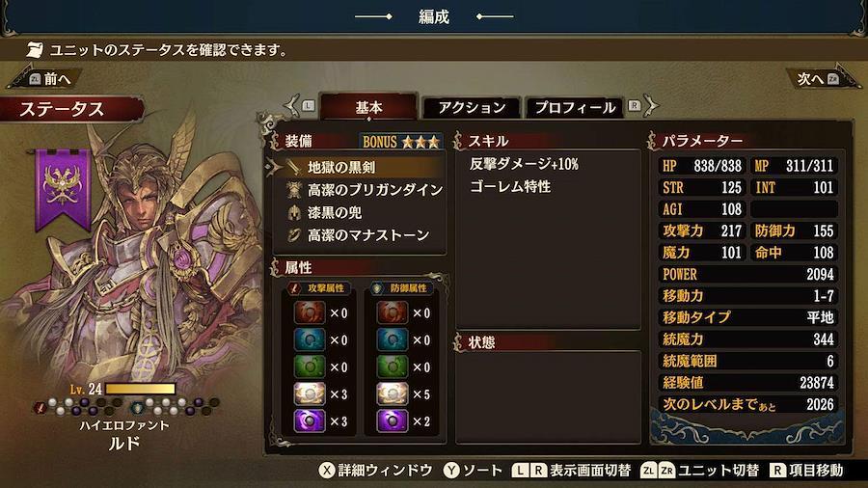
Task: Open the 詳細ウィンドウ detail window
Action: coord(376,471)
